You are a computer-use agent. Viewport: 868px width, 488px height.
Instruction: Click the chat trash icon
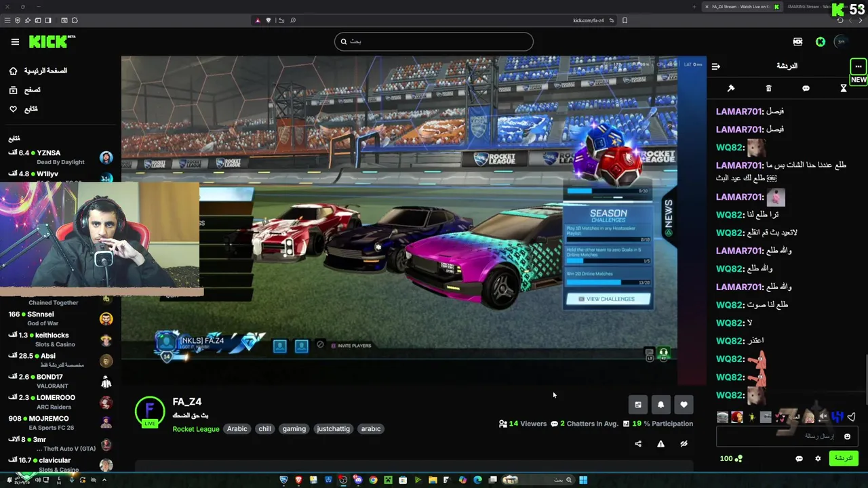[x=768, y=88]
